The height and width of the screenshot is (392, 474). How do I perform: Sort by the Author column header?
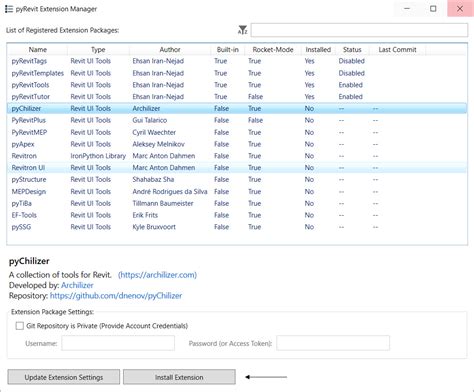click(x=170, y=50)
